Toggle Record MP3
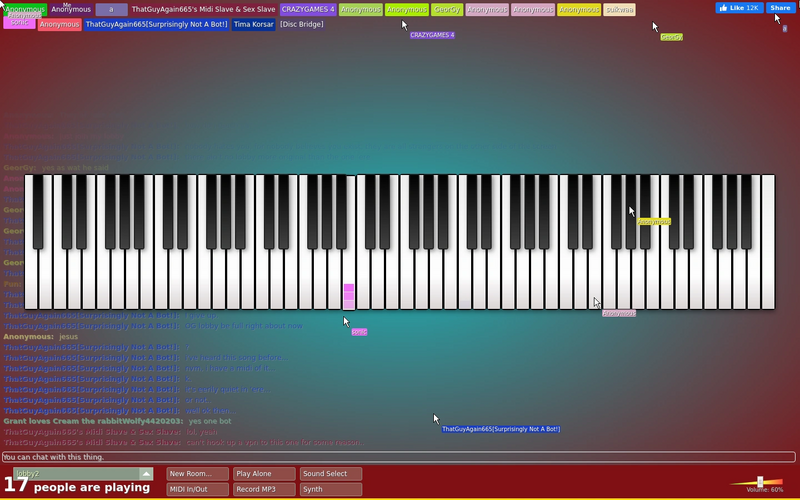The height and width of the screenshot is (500, 800). [264, 489]
